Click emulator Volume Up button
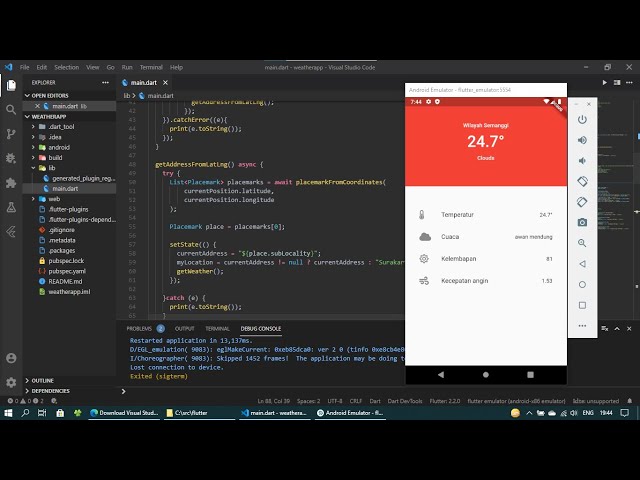 [x=582, y=140]
